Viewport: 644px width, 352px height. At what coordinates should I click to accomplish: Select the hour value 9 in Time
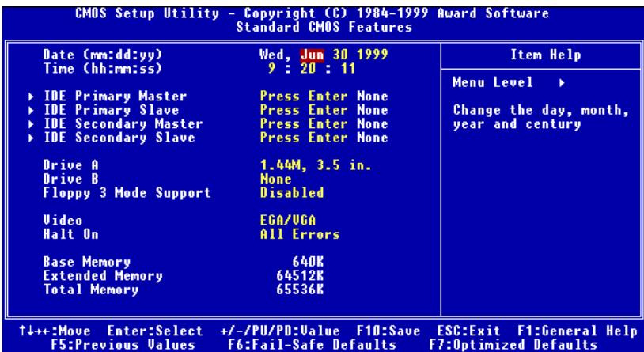(x=271, y=69)
